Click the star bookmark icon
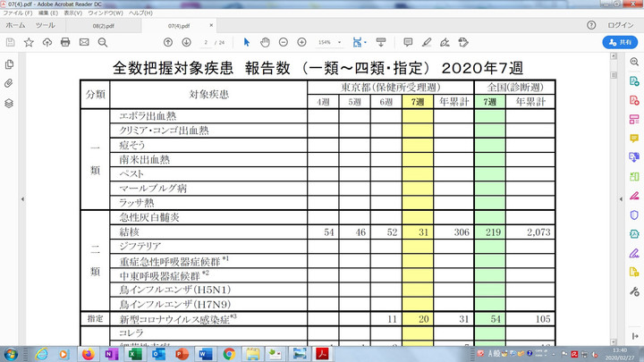Viewport: 644px width, 362px height. [x=29, y=42]
